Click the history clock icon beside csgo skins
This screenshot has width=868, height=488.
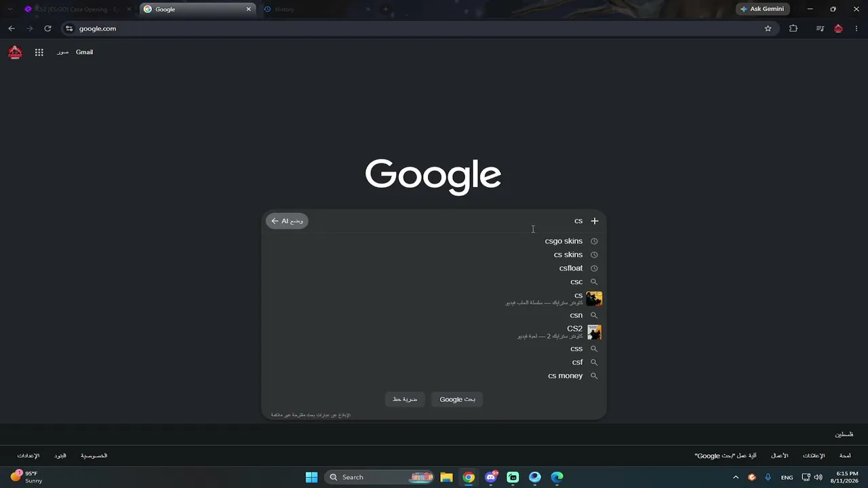[594, 241]
